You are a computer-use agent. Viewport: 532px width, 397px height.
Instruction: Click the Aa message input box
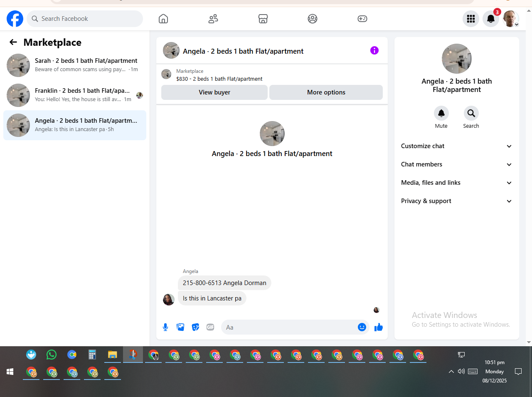tap(289, 328)
